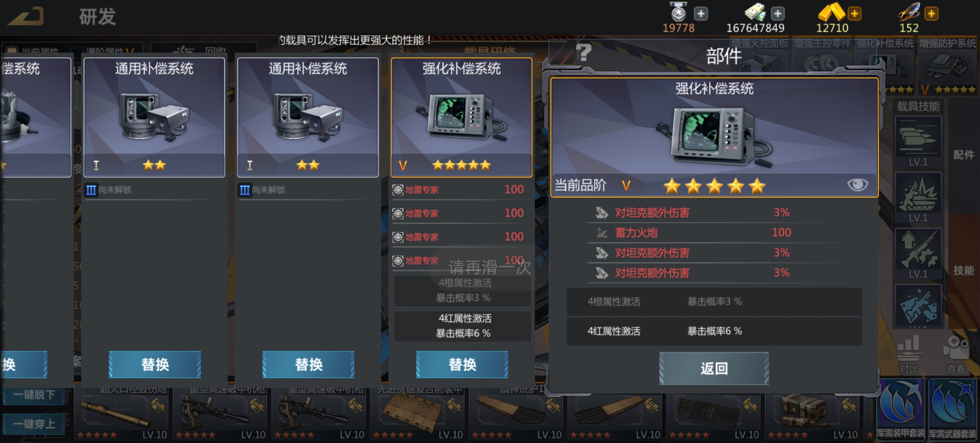This screenshot has width=980, height=443.
Task: Add rocket items using the plus icon
Action: [931, 14]
